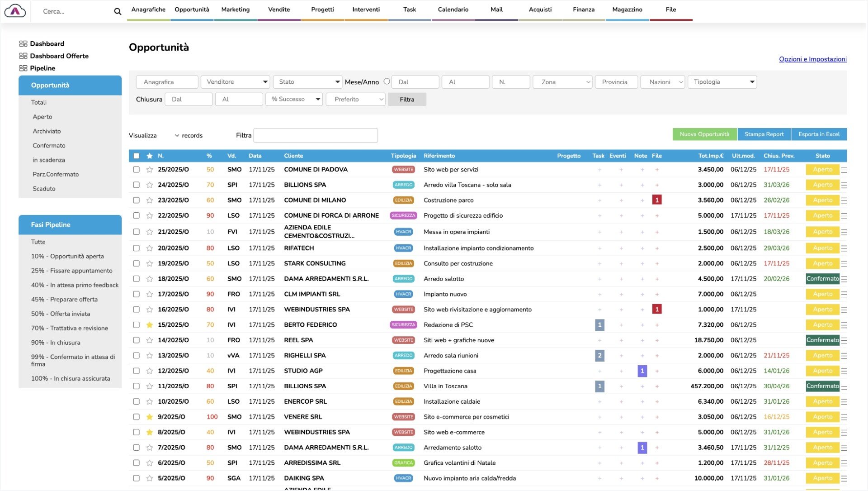Click the Nuova Opportunità button
868x491 pixels.
(704, 134)
